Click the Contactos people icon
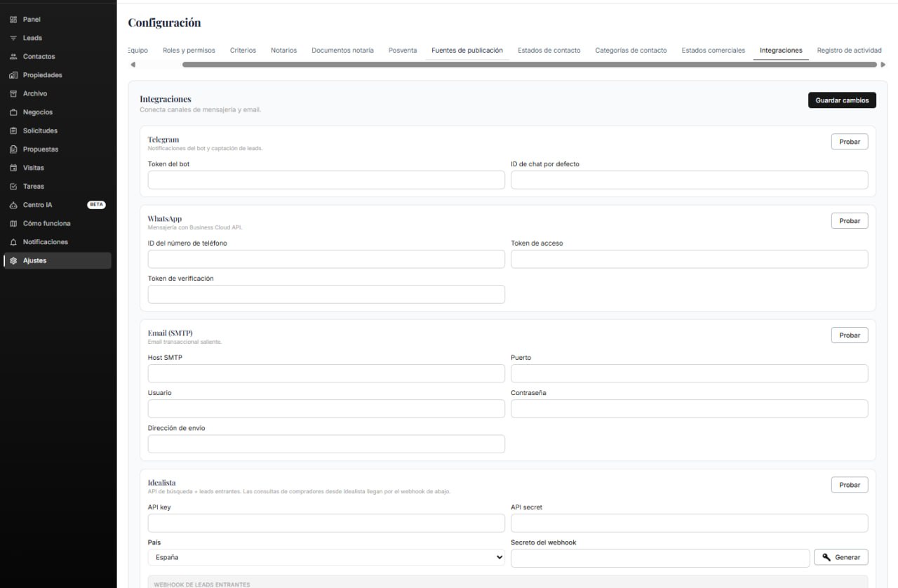This screenshot has height=588, width=898. pos(13,57)
